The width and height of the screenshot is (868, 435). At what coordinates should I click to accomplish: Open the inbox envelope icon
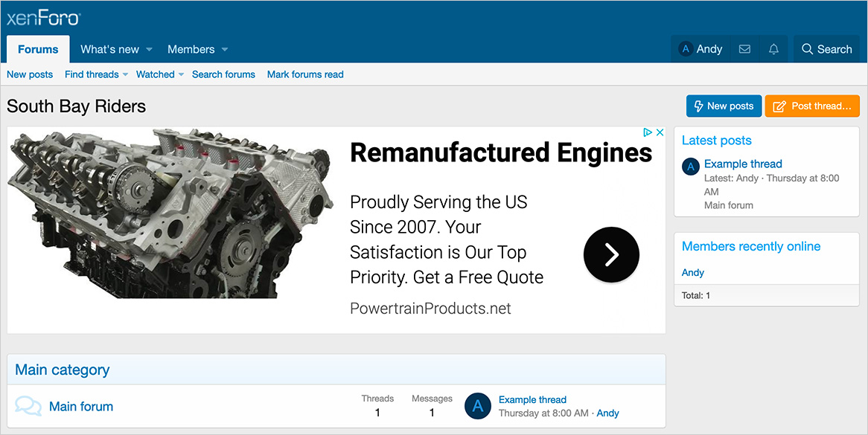[744, 49]
